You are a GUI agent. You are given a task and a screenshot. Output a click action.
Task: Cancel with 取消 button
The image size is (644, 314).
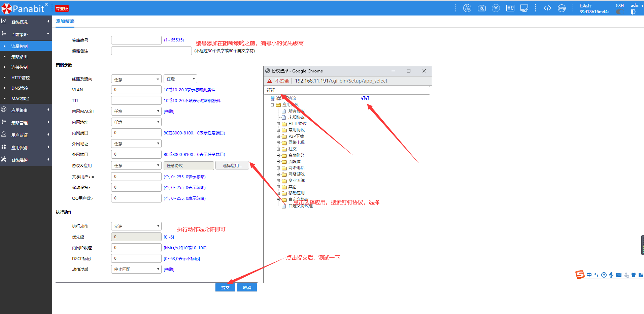click(x=247, y=287)
